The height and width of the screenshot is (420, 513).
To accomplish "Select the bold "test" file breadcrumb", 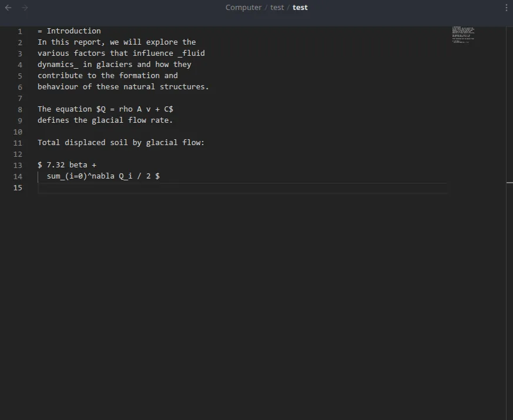I will 300,8.
